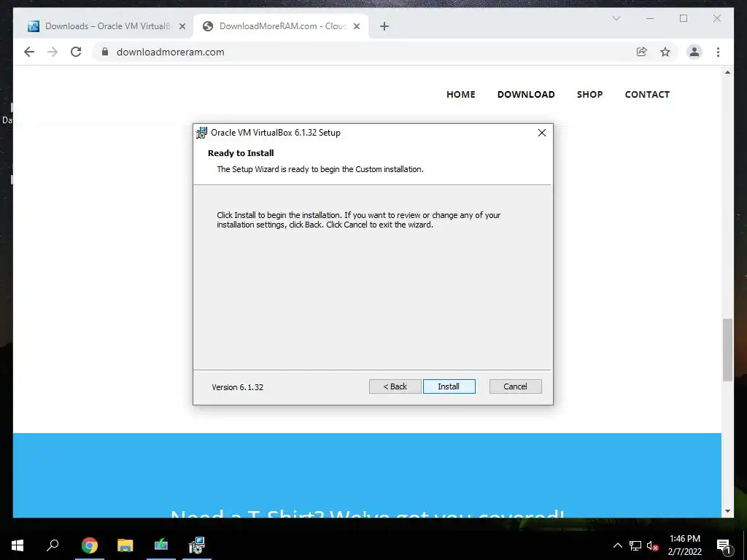Go to DOWNLOAD in site navigation

[526, 94]
